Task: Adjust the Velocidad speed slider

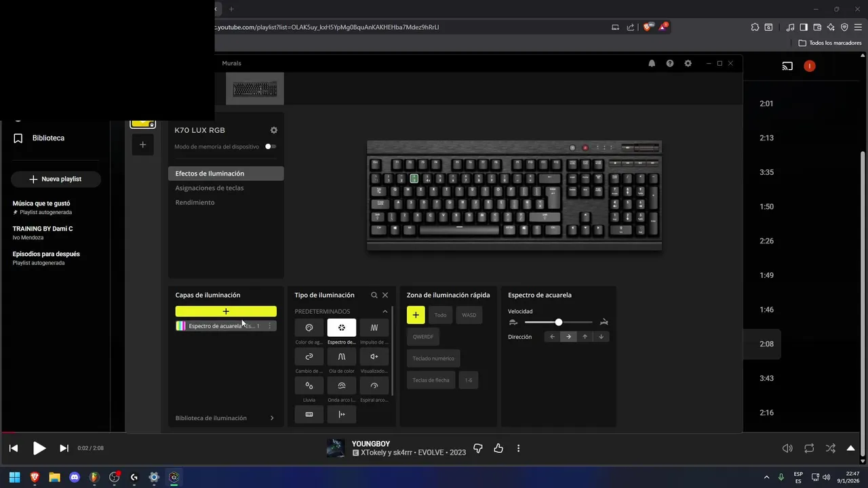Action: pos(559,323)
